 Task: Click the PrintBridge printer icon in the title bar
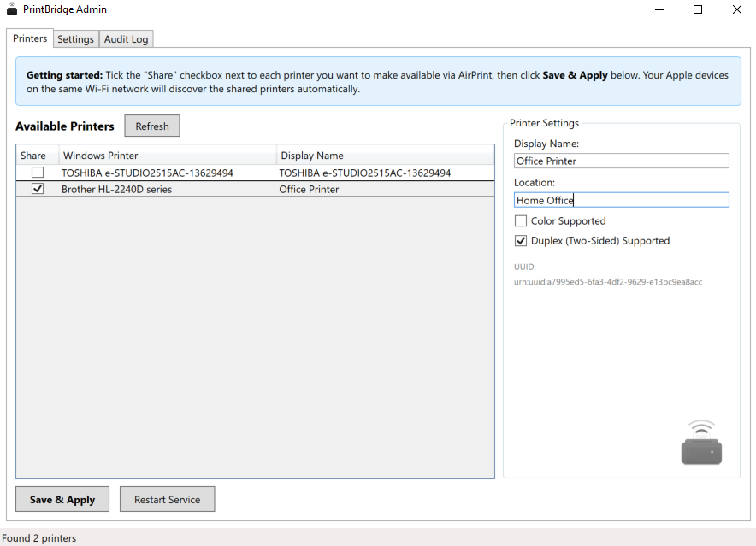point(12,9)
